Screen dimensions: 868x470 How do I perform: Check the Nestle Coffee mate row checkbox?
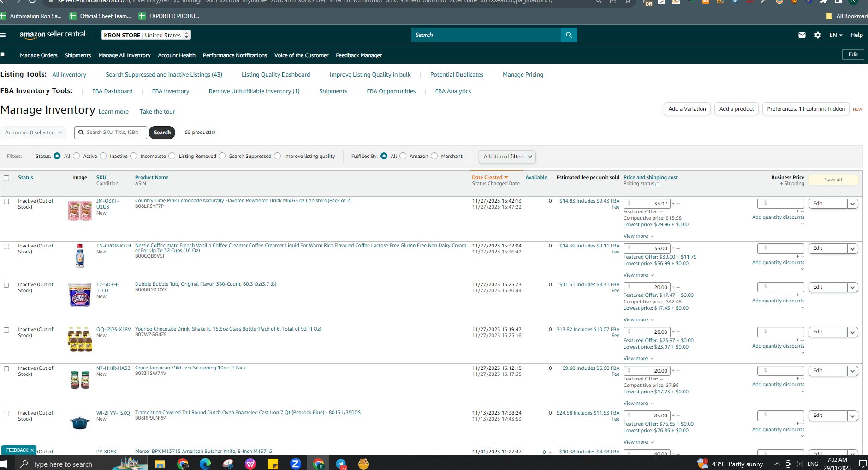point(6,247)
